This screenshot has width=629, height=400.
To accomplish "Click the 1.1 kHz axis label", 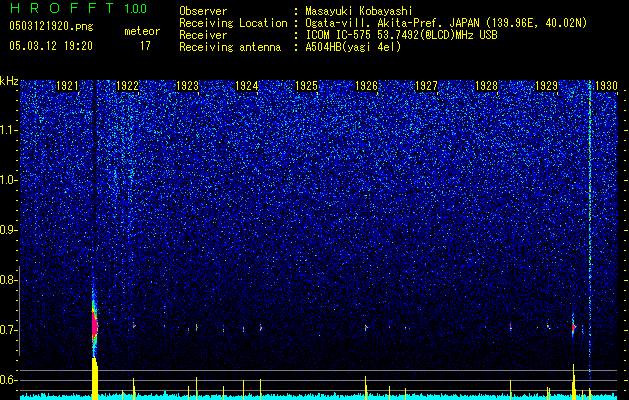I will point(9,130).
